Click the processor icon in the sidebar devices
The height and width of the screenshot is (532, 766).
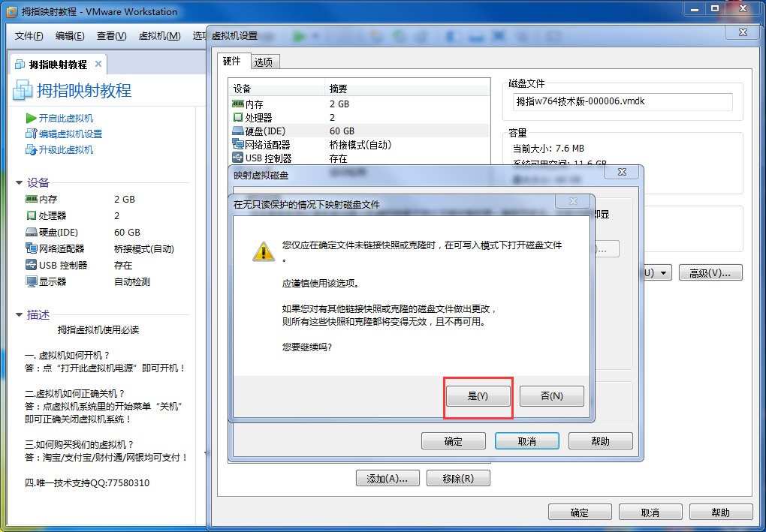[x=32, y=215]
